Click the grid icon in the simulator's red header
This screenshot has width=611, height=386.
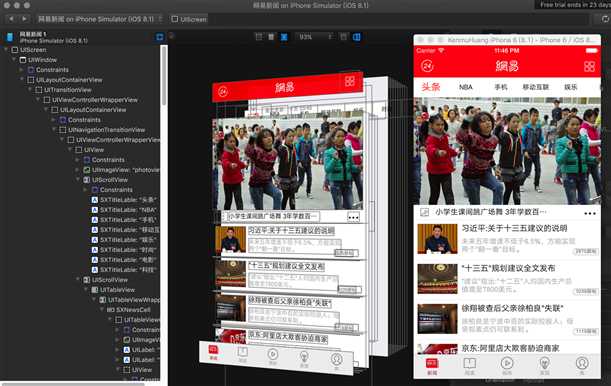pyautogui.click(x=589, y=66)
